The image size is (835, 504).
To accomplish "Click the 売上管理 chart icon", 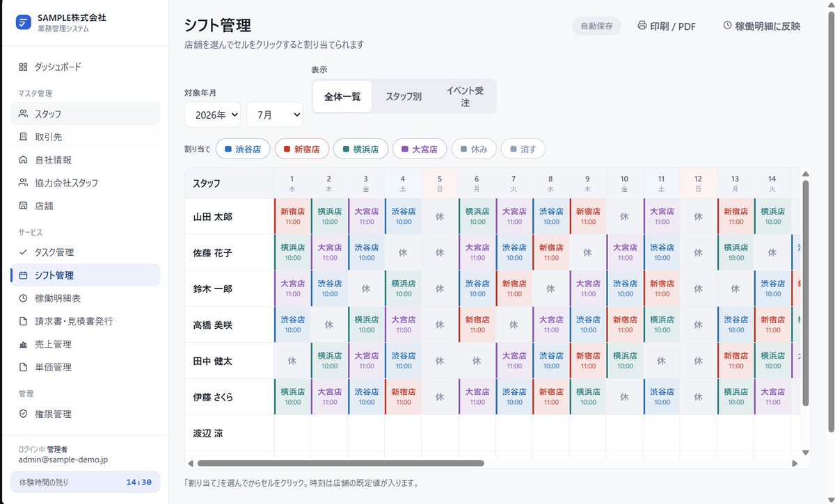I will (23, 344).
